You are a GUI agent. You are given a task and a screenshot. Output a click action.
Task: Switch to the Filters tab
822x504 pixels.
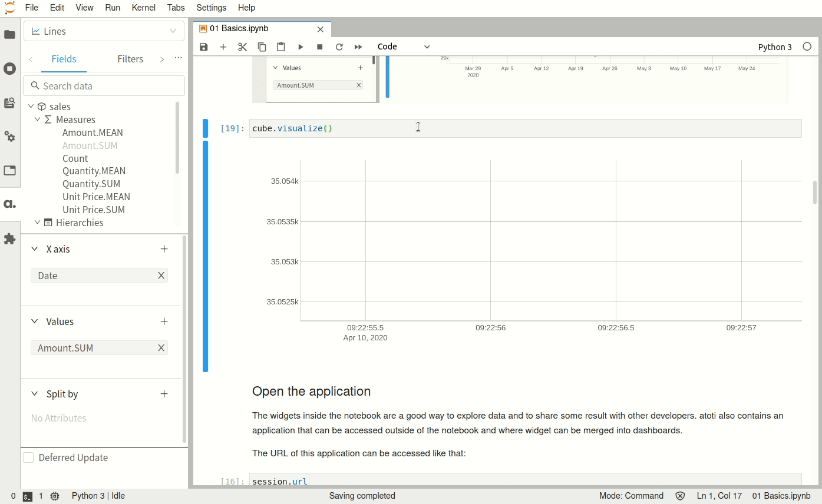(130, 59)
